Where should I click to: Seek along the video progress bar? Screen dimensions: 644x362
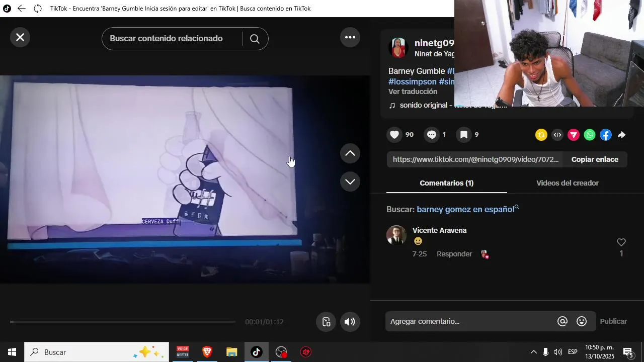(123, 322)
